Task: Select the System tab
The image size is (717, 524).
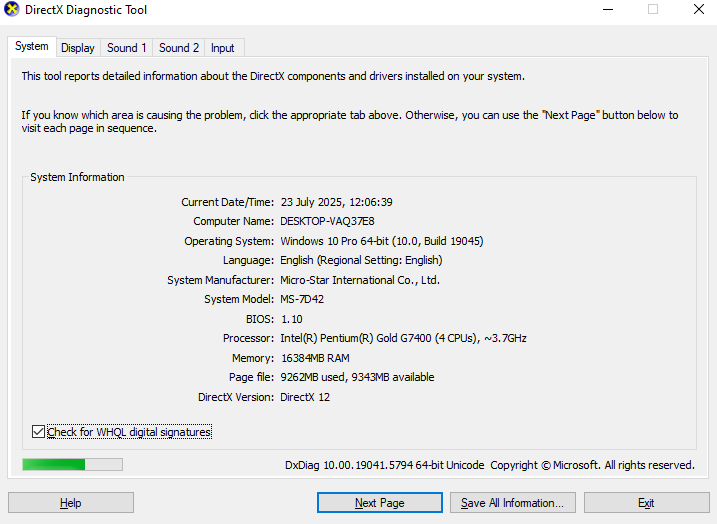Action: 32,47
